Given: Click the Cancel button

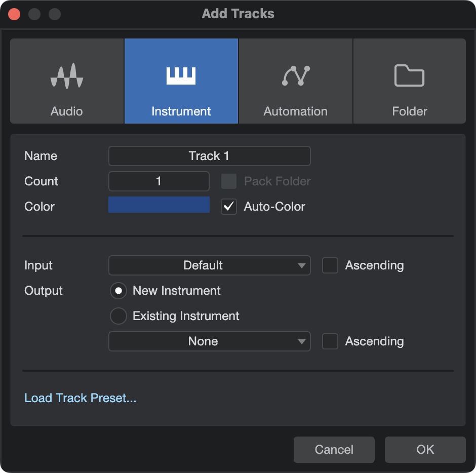Looking at the screenshot, I should click(x=334, y=450).
